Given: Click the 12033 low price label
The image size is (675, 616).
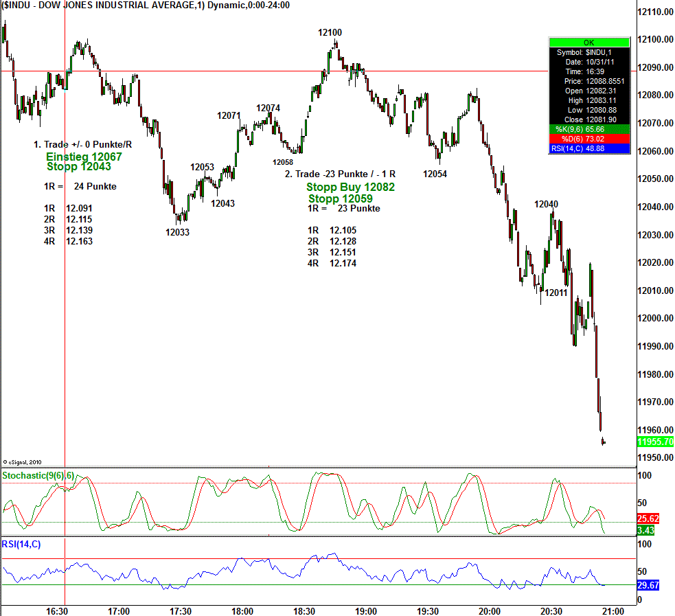Looking at the screenshot, I should coord(177,232).
